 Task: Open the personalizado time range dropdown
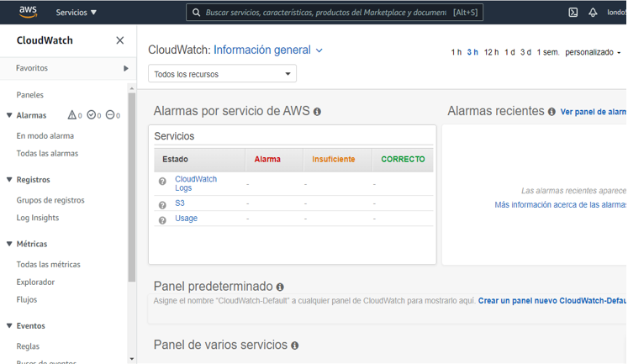point(593,52)
